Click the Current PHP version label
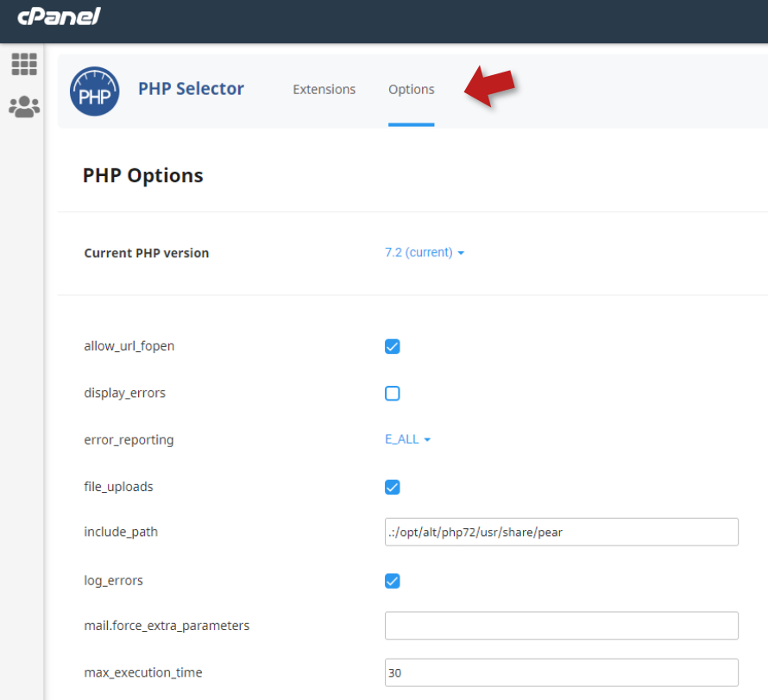 pos(147,253)
